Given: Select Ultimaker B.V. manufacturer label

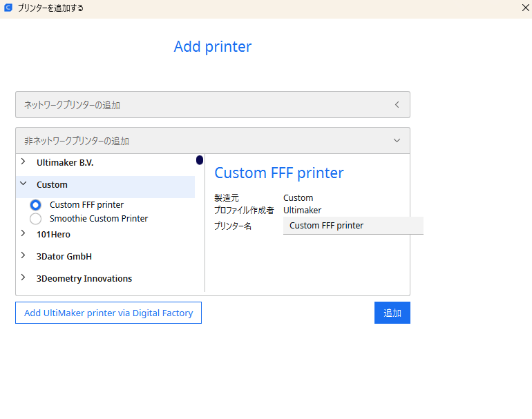Looking at the screenshot, I should pyautogui.click(x=65, y=163).
